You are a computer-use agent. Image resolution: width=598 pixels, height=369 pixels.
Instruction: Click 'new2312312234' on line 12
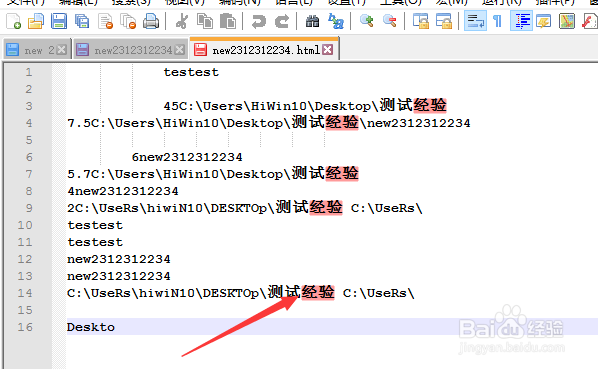coord(119,259)
